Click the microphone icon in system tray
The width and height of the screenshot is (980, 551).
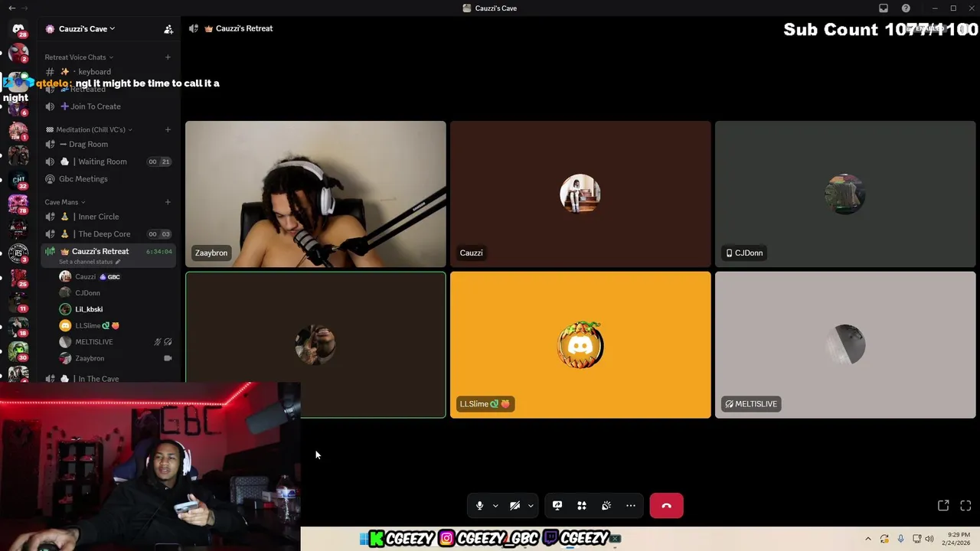[900, 539]
